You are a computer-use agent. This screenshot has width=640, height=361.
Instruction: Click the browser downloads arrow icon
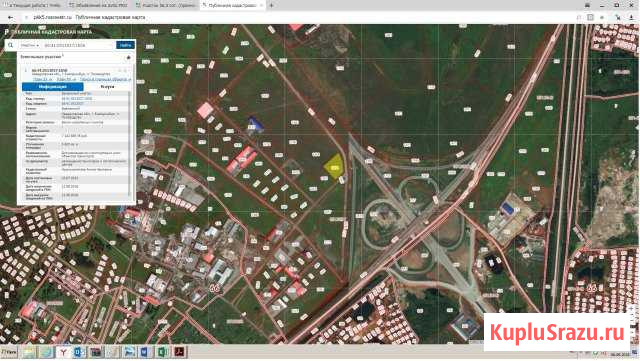[632, 17]
